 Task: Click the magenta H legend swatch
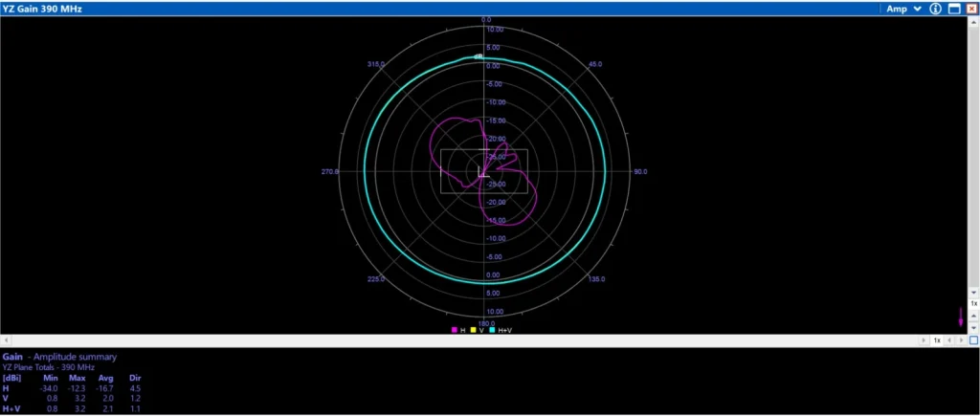click(x=455, y=330)
